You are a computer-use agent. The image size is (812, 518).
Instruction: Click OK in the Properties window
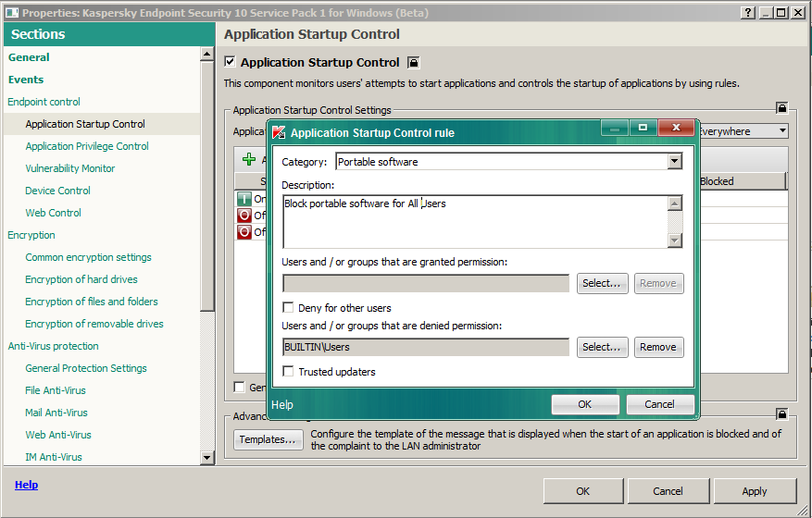(x=583, y=491)
